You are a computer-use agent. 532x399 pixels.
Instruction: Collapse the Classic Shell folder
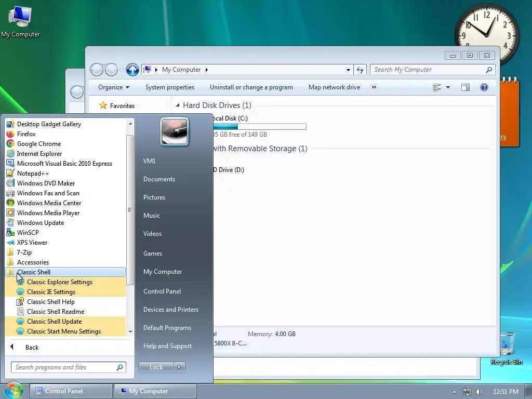coord(65,272)
